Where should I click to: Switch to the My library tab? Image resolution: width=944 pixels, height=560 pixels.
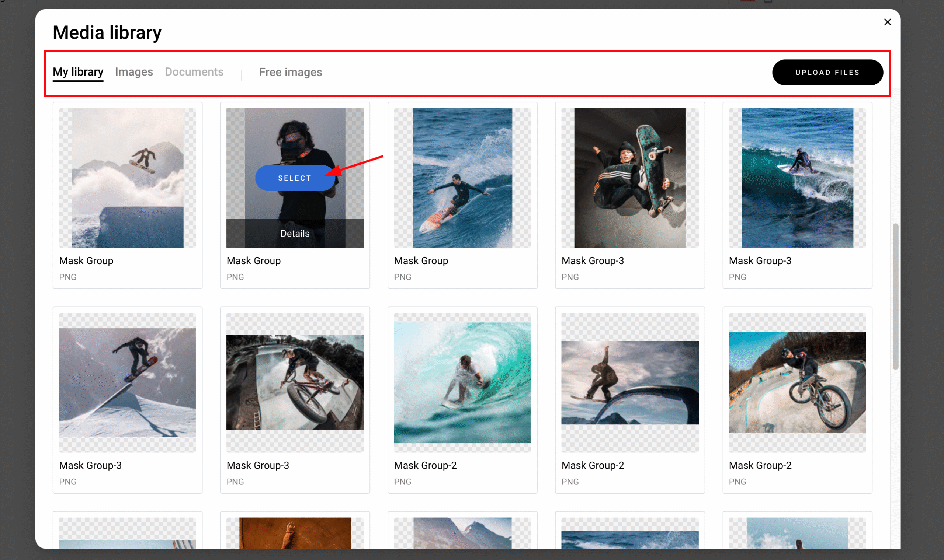pos(78,72)
